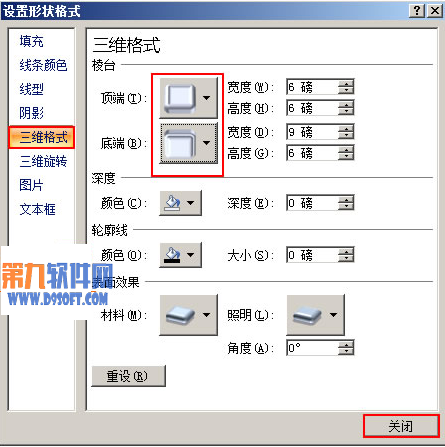Click the depth color paint bucket icon
Image resolution: width=445 pixels, height=447 pixels.
[x=172, y=203]
